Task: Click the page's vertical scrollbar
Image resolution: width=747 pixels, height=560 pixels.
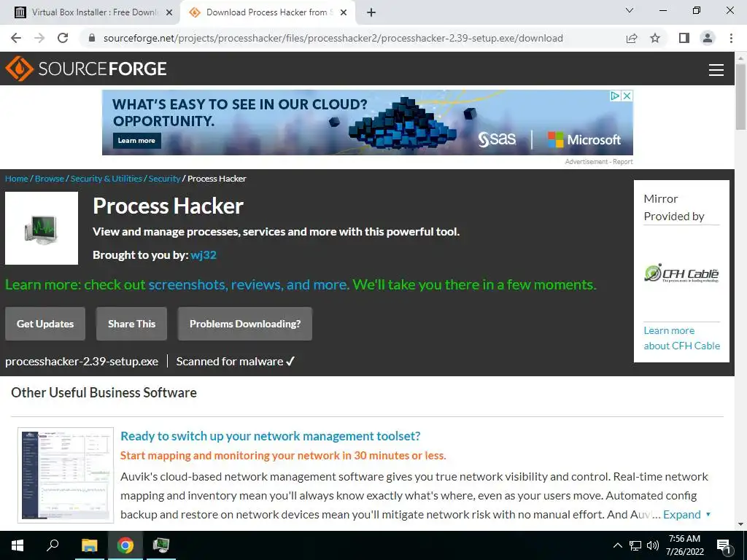Action: (x=740, y=286)
